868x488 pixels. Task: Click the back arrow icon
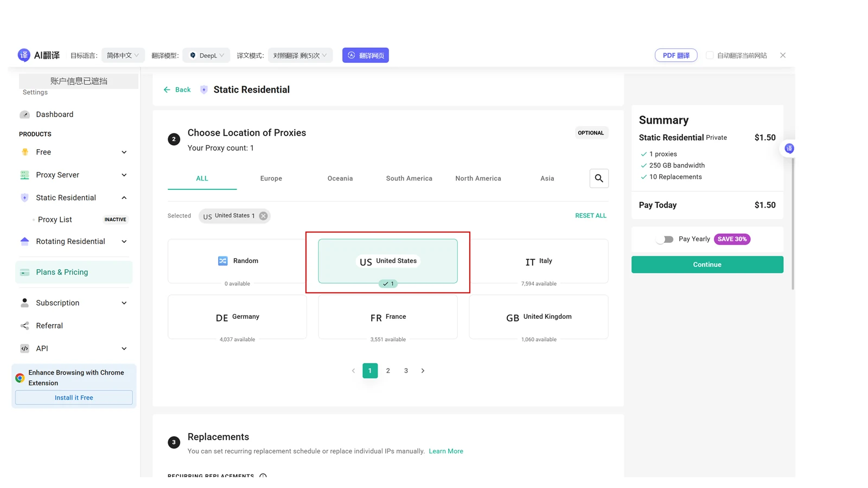[x=167, y=90]
